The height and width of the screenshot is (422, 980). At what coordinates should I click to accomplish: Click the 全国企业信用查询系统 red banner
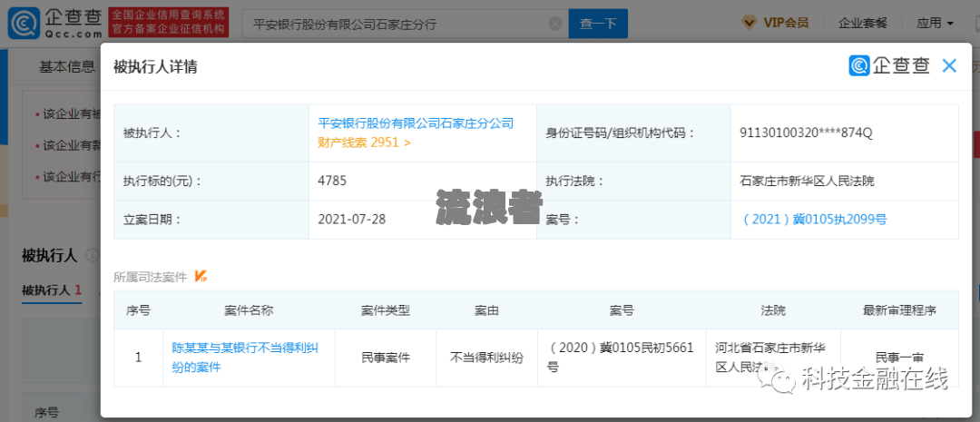pos(168,23)
